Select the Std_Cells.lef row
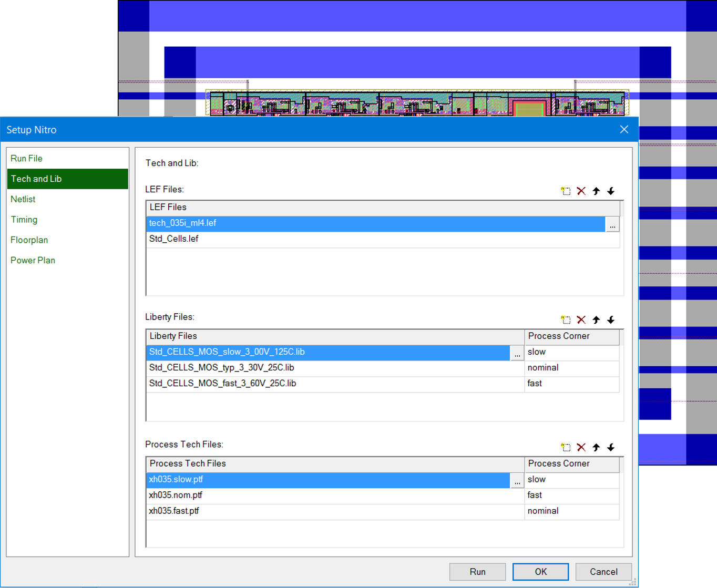This screenshot has width=717, height=588. coord(383,240)
